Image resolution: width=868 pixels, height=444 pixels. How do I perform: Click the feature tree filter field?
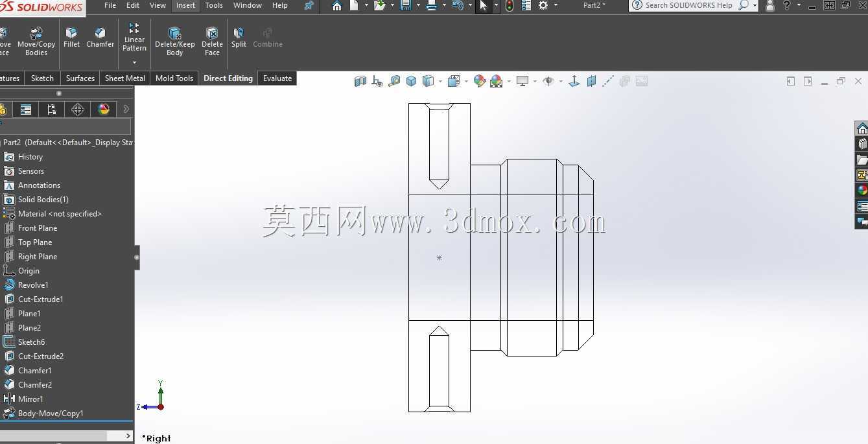coord(66,126)
